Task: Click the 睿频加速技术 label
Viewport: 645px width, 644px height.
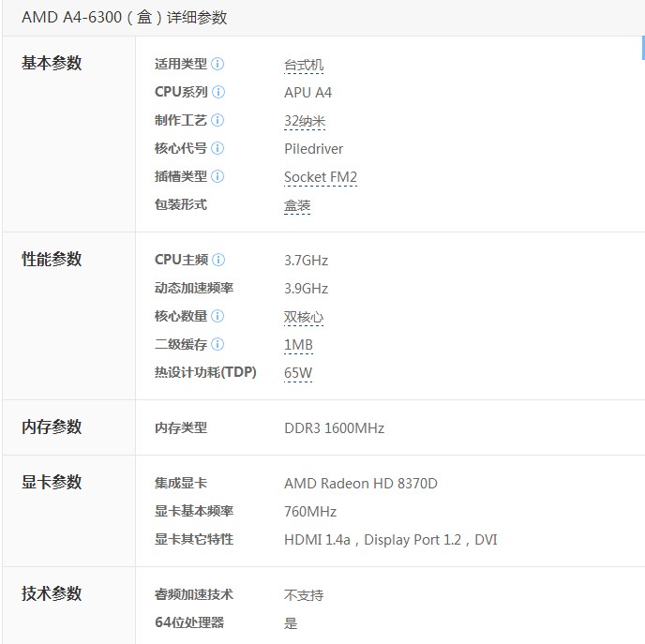Action: [x=194, y=594]
